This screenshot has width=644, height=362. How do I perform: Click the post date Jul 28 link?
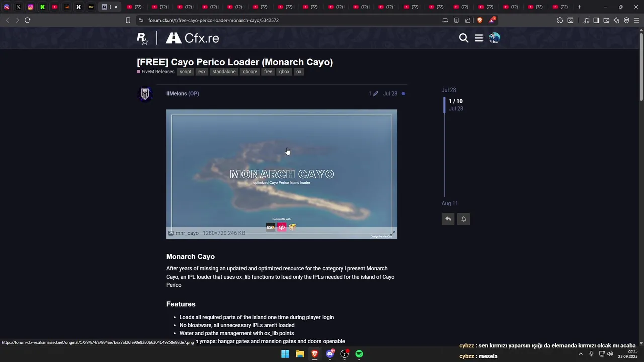point(390,94)
